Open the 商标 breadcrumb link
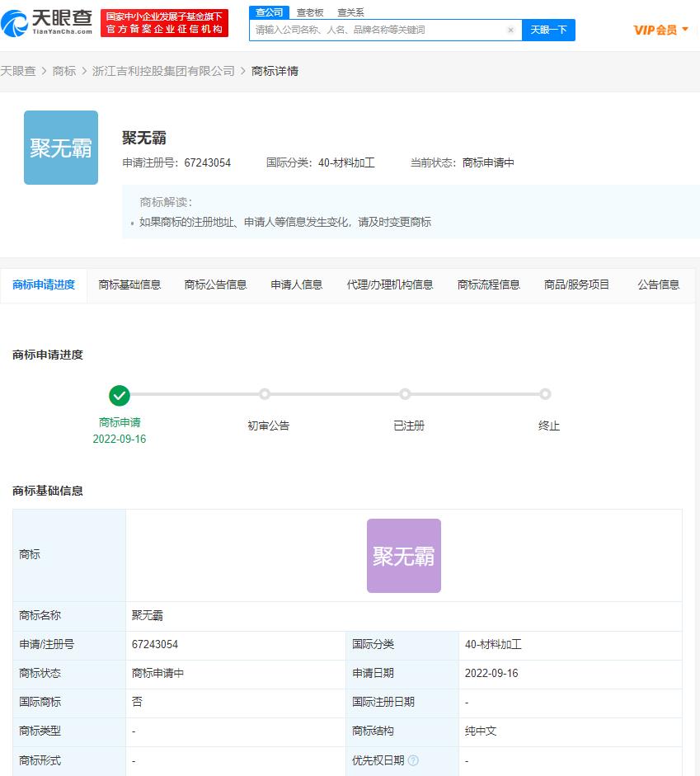 point(64,71)
